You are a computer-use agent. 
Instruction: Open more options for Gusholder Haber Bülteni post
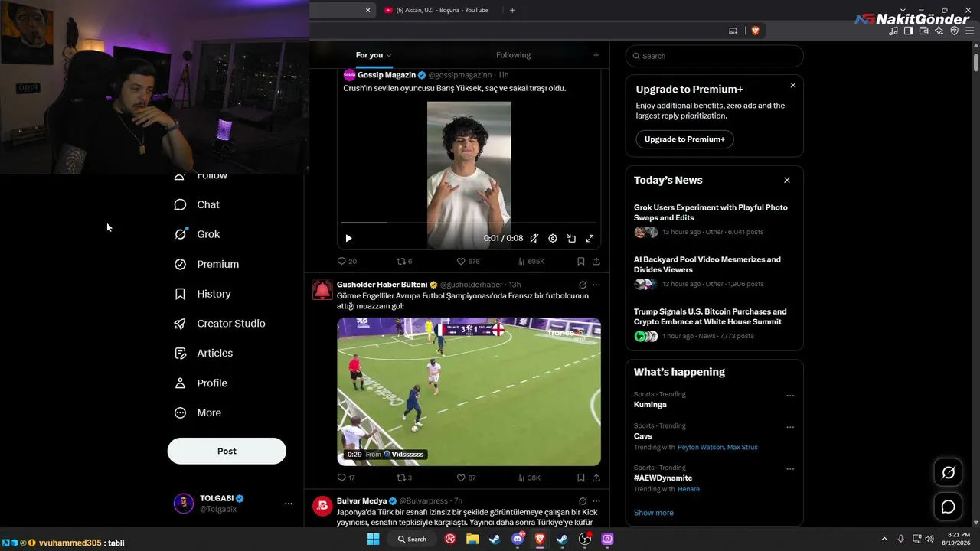(x=596, y=285)
